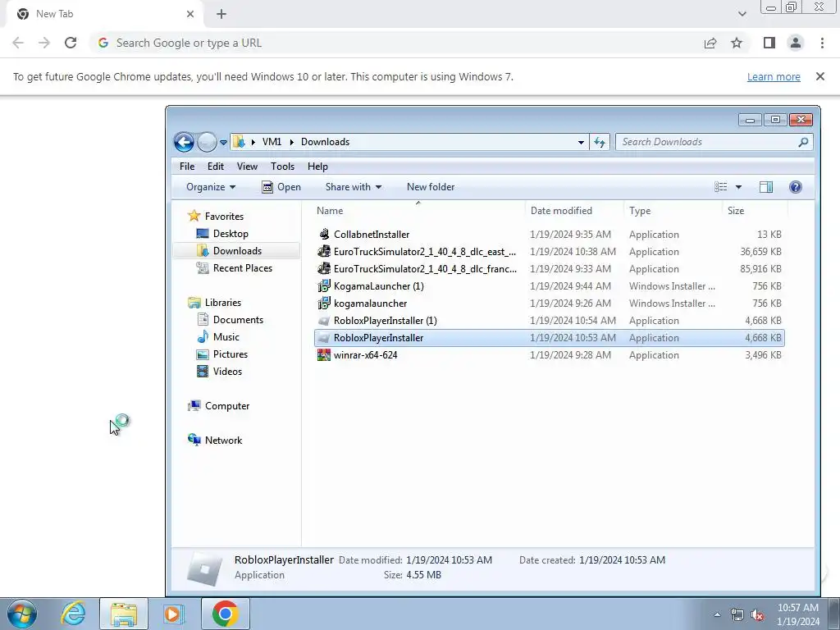Image resolution: width=840 pixels, height=630 pixels.
Task: Bookmark this tab with the star icon
Action: click(x=737, y=43)
